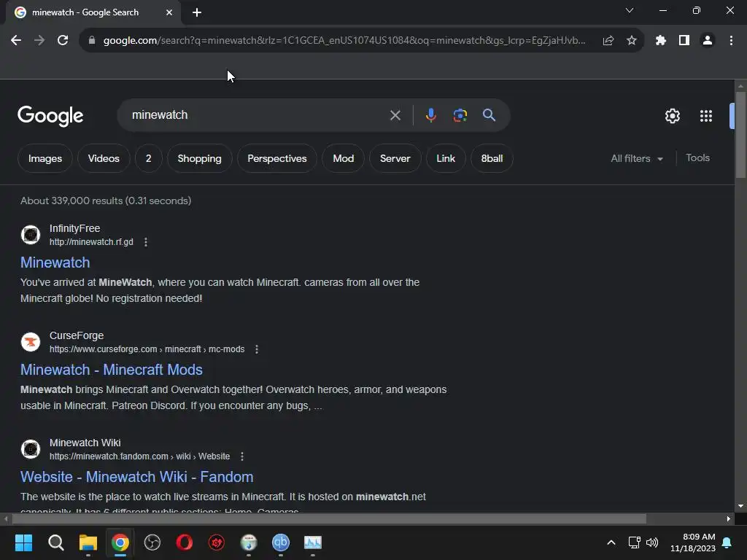Share this page via address bar icon
This screenshot has height=560, width=747.
point(608,41)
